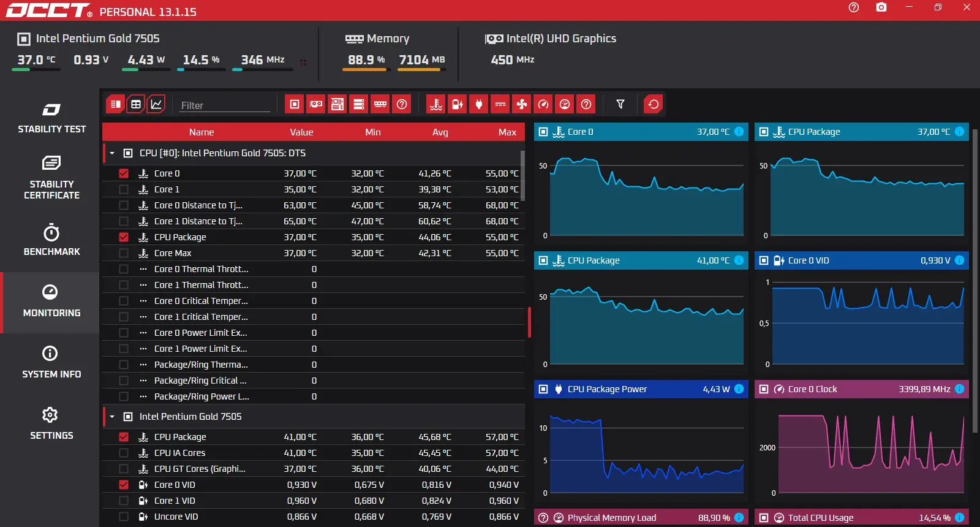Check the Core 0 Distance to Tj row checkbox

tap(124, 205)
